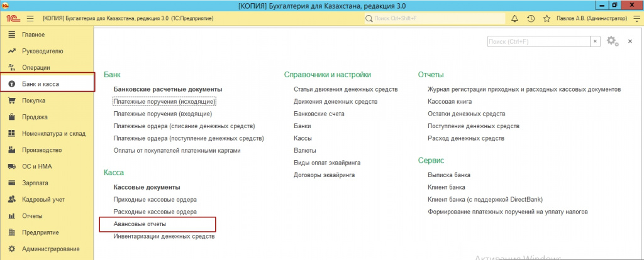
Task: Open Платежные поручения (исходящие)
Action: [164, 101]
